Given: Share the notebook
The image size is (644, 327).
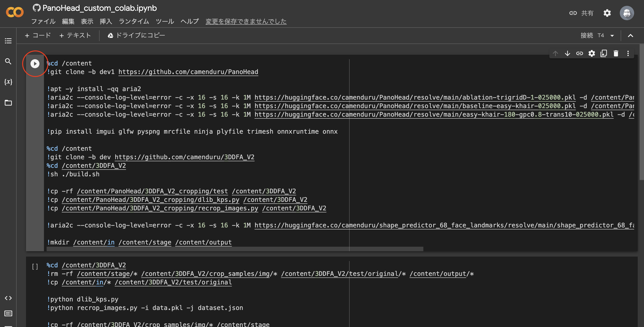Looking at the screenshot, I should [x=581, y=13].
